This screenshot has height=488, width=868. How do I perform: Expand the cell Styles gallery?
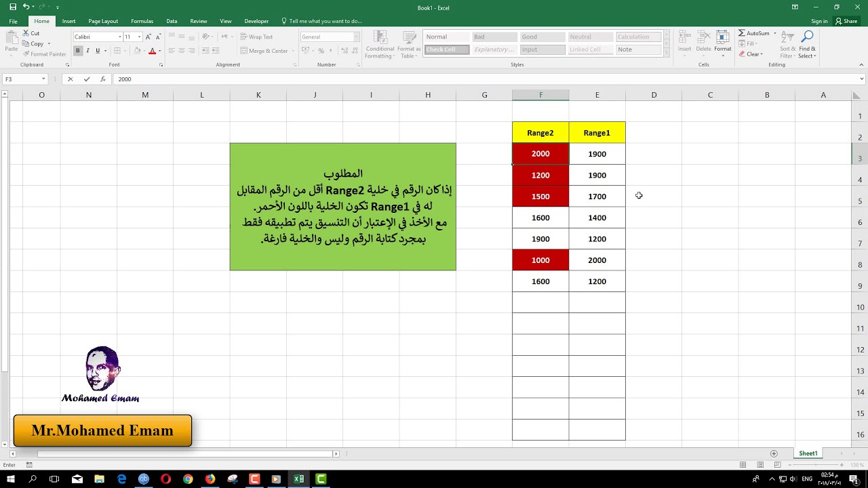667,54
